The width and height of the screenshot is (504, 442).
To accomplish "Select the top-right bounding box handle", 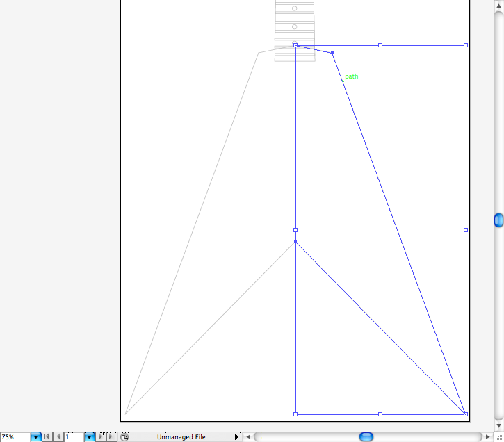I will pyautogui.click(x=466, y=45).
